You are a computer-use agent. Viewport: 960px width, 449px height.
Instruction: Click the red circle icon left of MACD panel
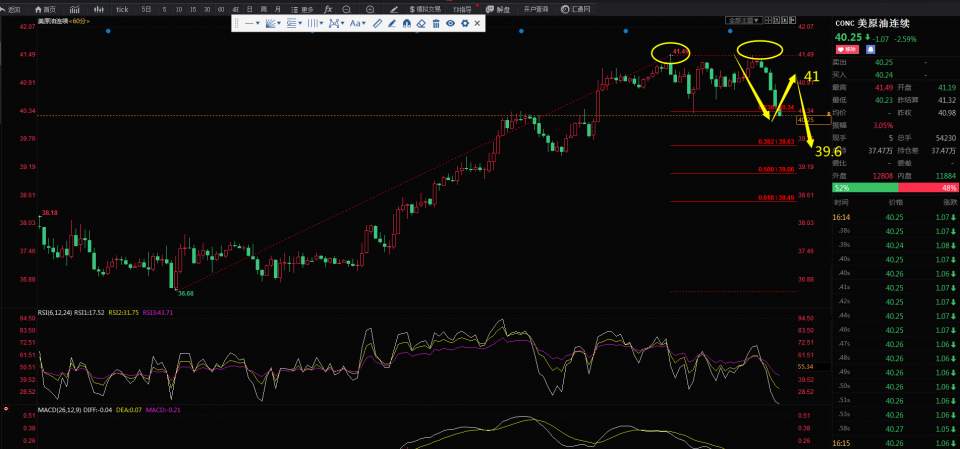(x=6, y=409)
